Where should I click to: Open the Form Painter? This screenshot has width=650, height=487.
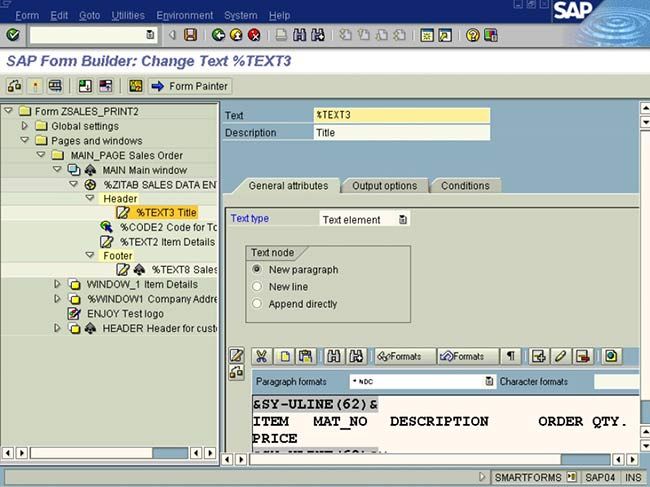(190, 86)
